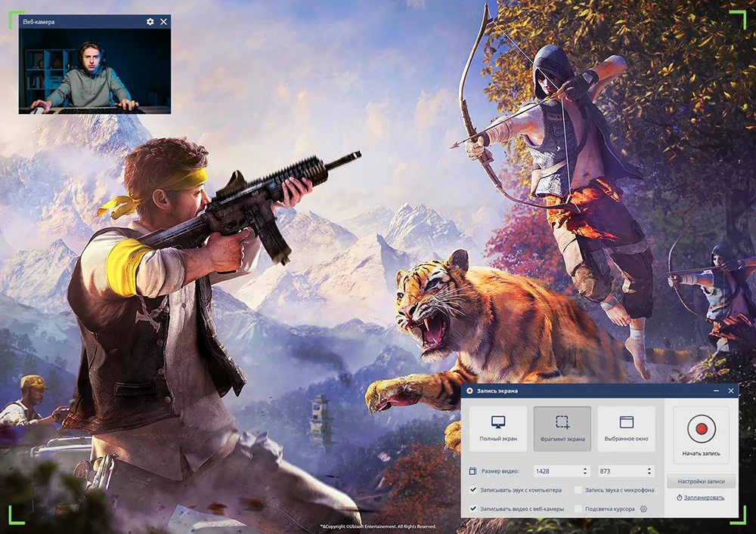Image resolution: width=756 pixels, height=534 pixels.
Task: Select the Выбранное окно capture mode
Action: (626, 428)
